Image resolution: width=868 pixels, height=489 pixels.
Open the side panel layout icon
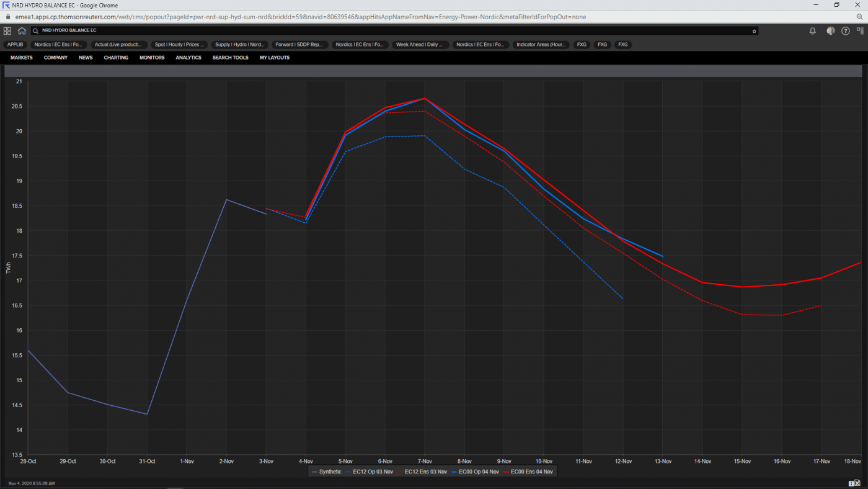(x=861, y=30)
